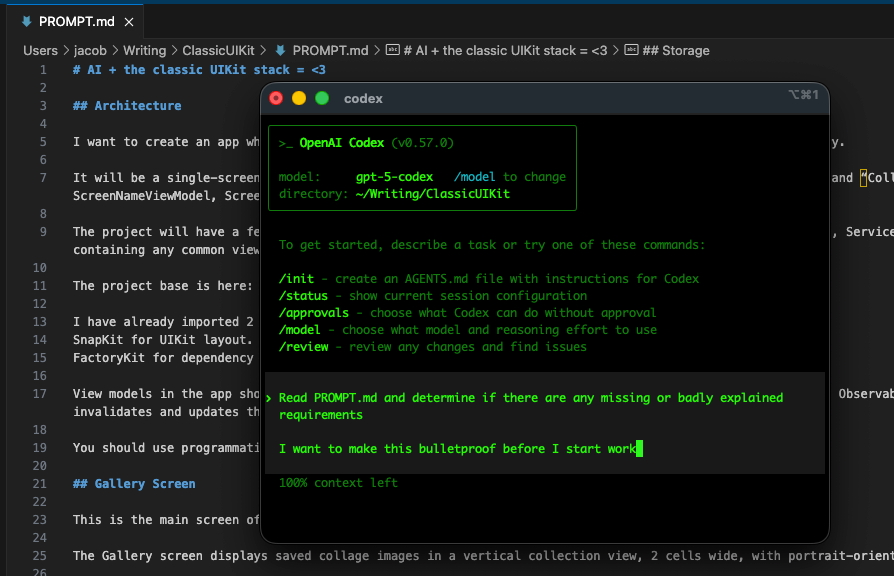Click the '## Architecture' heading on line 3
This screenshot has height=576, width=894.
click(127, 106)
